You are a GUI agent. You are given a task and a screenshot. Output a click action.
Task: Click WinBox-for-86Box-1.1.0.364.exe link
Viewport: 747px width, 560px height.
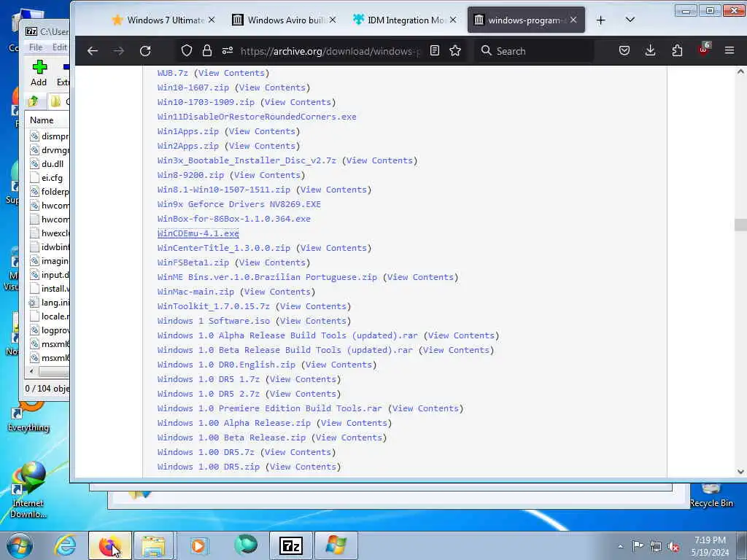coord(234,219)
